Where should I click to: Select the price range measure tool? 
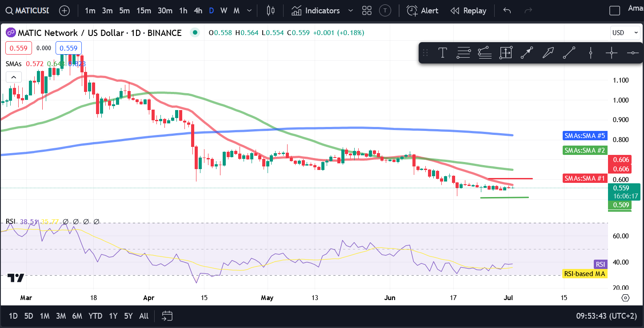(506, 53)
